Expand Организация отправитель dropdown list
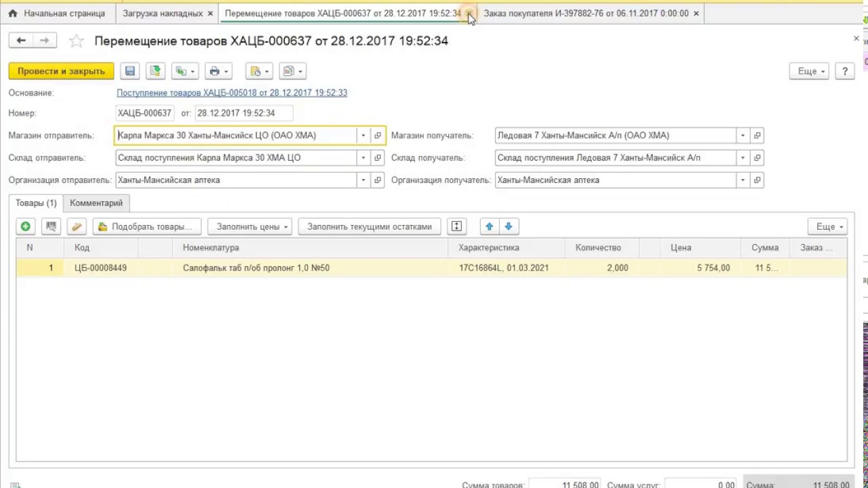This screenshot has width=868, height=488. pyautogui.click(x=363, y=180)
